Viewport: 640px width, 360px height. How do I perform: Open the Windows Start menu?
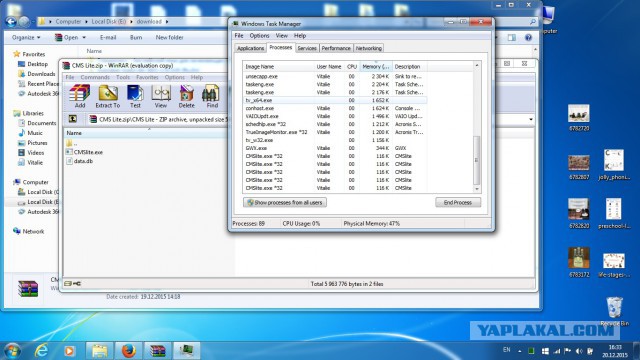tap(12, 351)
